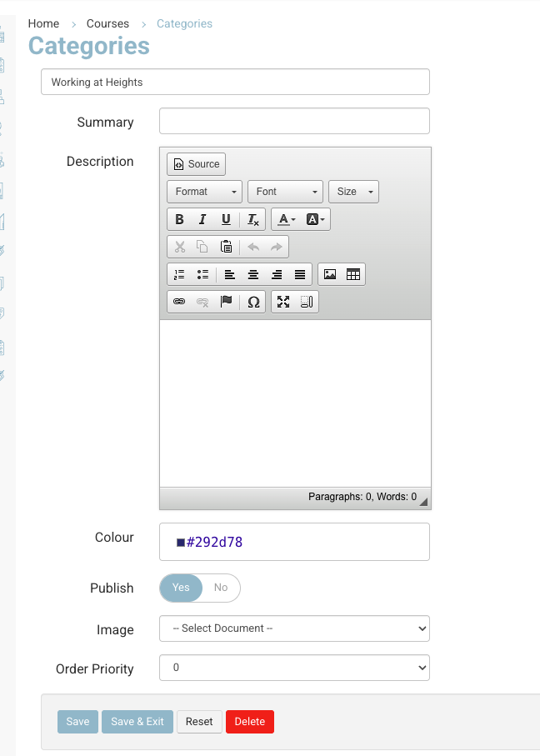Expand the Order Priority dropdown
The height and width of the screenshot is (756, 540).
[294, 668]
